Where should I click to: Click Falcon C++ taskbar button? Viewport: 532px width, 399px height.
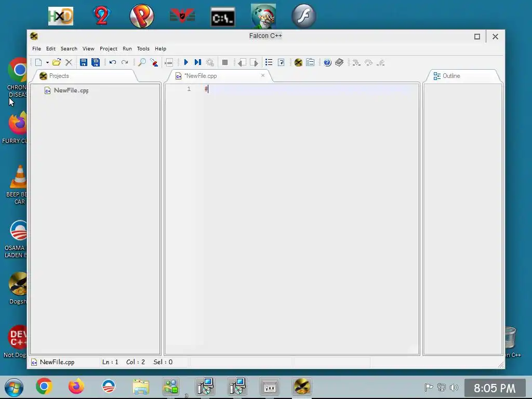click(x=302, y=387)
